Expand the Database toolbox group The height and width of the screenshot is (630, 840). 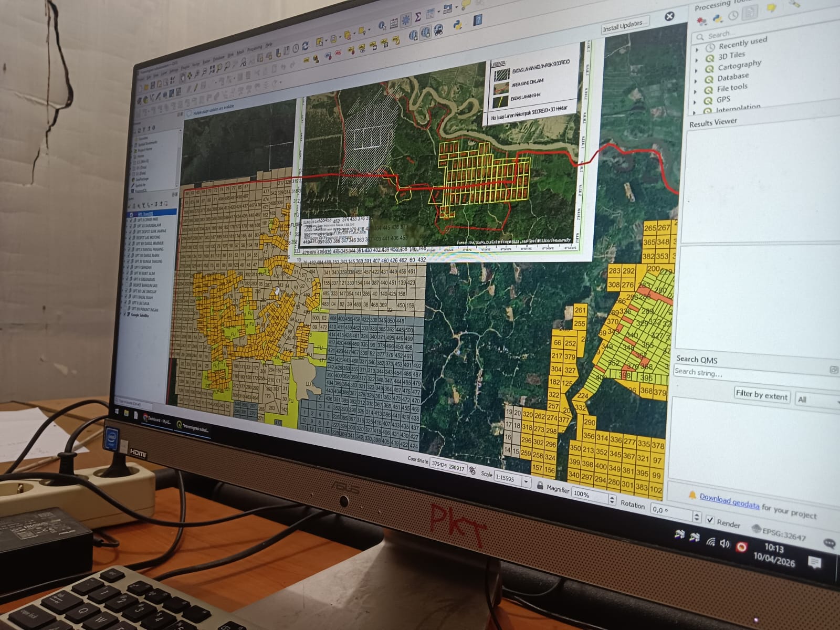tap(697, 80)
